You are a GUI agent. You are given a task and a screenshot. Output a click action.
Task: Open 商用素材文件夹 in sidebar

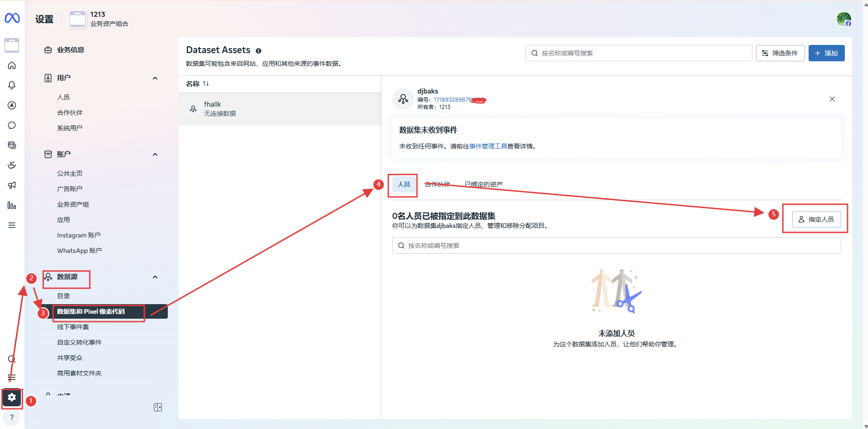(79, 373)
